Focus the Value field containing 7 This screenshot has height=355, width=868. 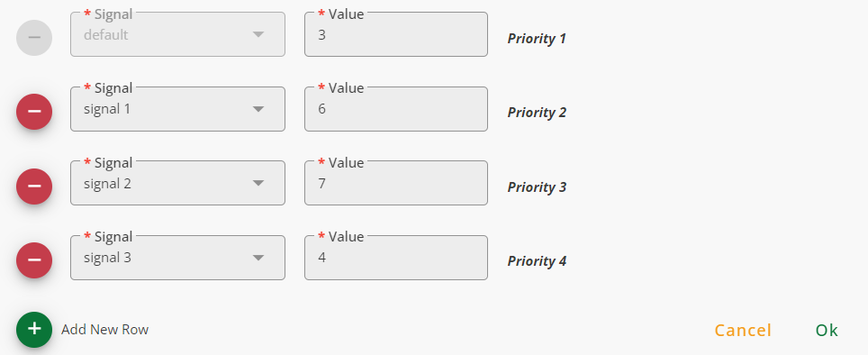tap(396, 183)
